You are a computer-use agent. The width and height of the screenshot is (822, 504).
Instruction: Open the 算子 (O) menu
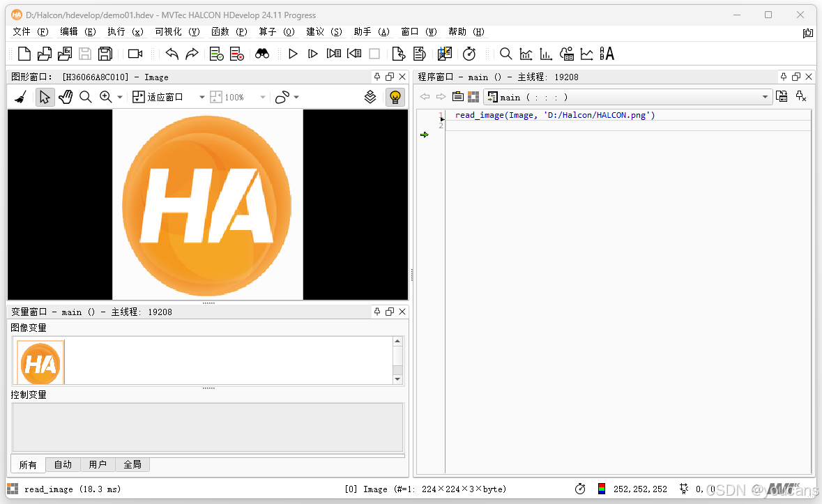tap(277, 31)
